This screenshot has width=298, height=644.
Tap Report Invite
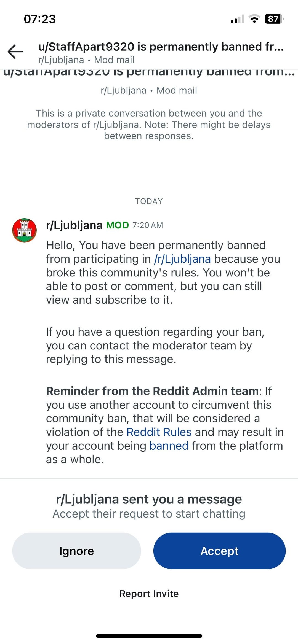tap(149, 594)
